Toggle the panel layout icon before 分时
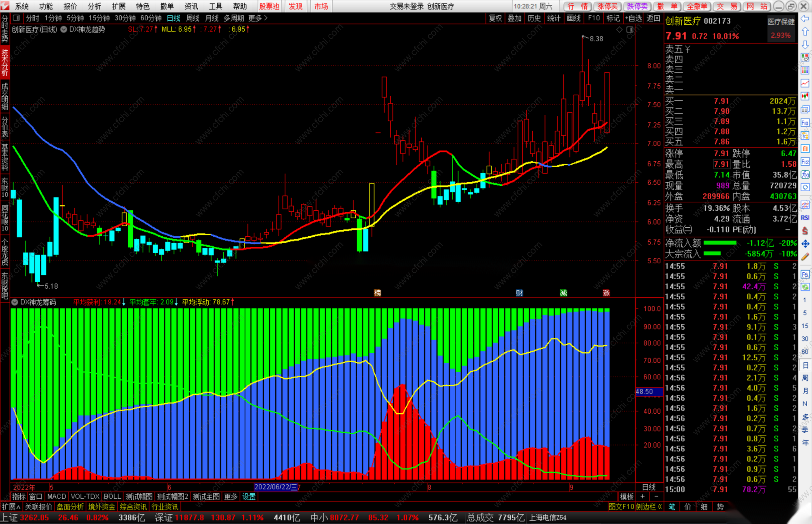The height and width of the screenshot is (524, 812). coord(17,18)
